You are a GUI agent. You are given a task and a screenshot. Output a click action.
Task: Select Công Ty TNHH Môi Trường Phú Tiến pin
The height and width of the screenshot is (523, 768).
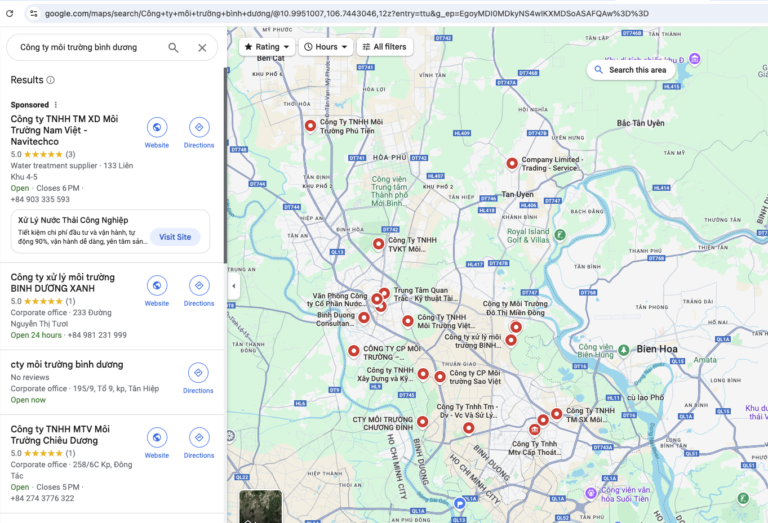tap(310, 126)
